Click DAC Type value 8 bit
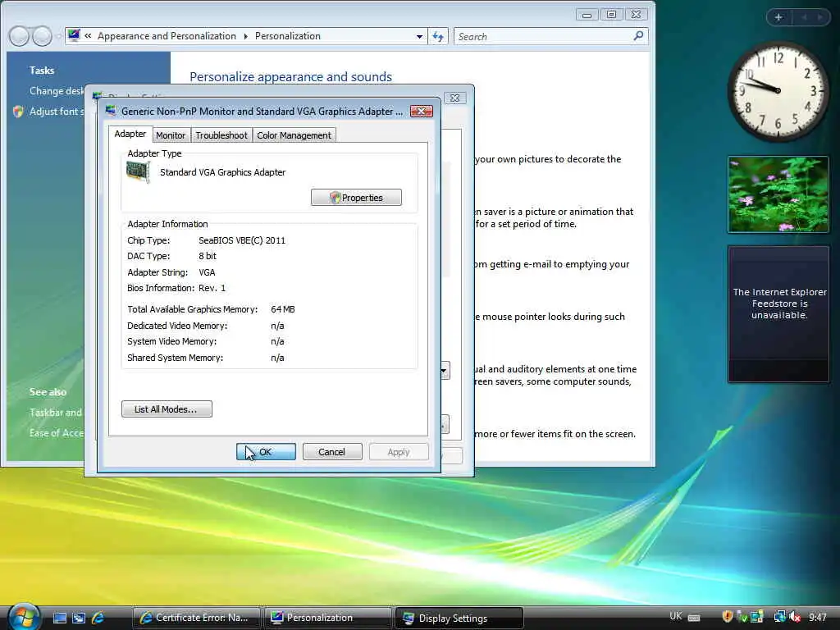Screen dimensions: 840x630 click(x=208, y=256)
